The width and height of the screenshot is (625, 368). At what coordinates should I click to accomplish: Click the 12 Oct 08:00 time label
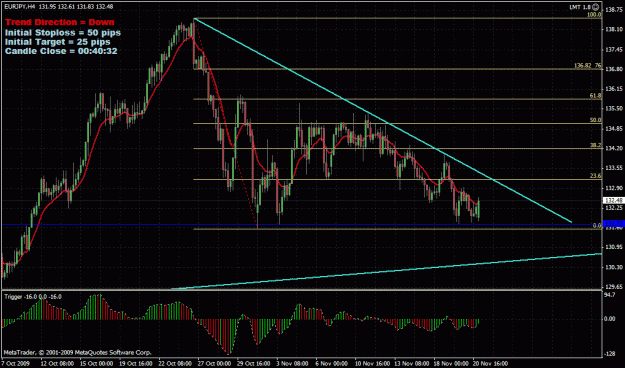pos(57,364)
